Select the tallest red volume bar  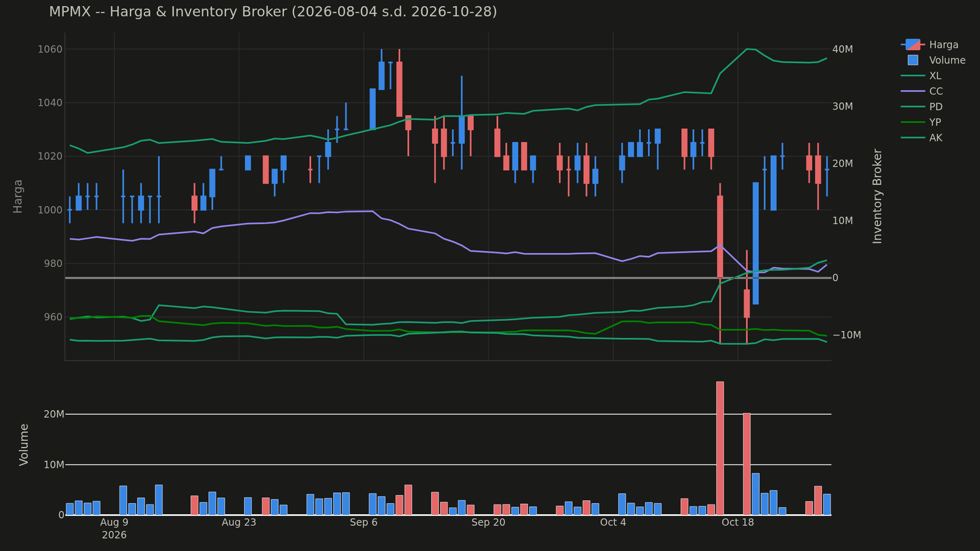coord(720,448)
